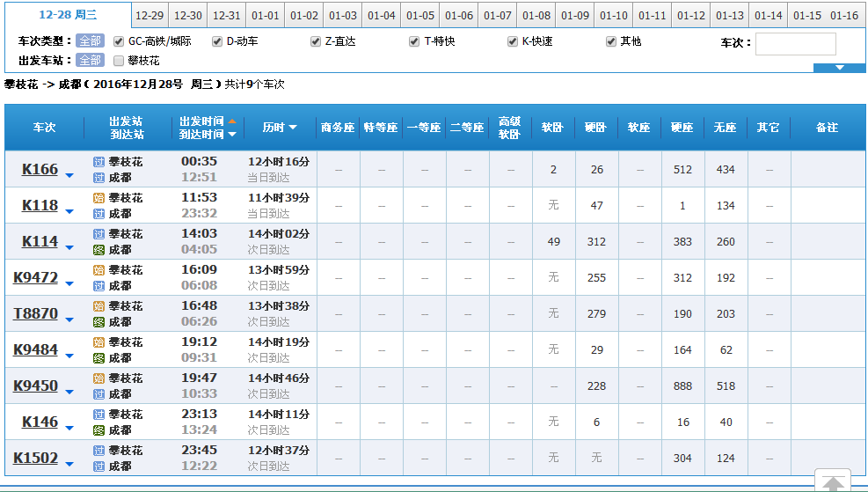Select the 01-05 date tab
Viewport: 868px width, 492px height.
click(420, 16)
